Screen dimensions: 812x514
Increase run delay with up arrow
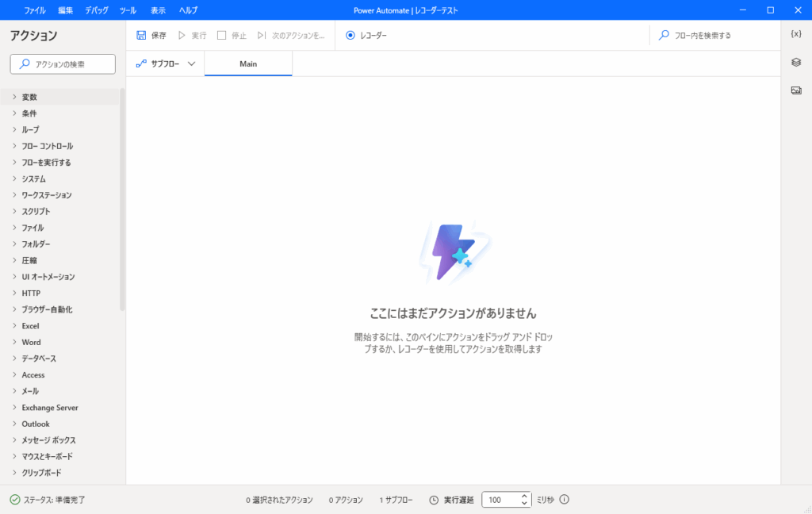[x=524, y=496]
